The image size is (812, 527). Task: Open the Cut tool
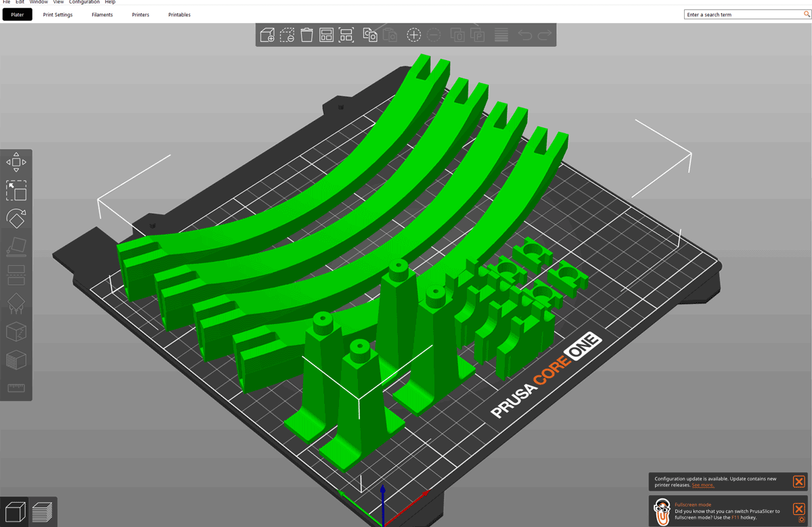[x=16, y=275]
